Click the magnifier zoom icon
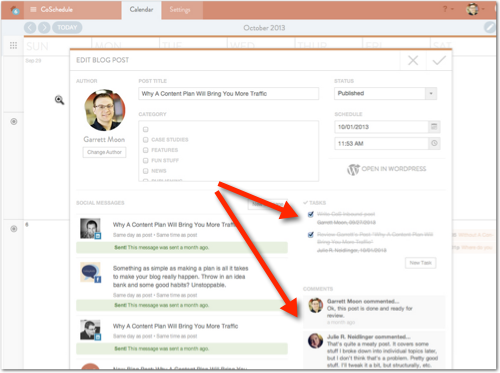The image size is (500, 373). (59, 100)
